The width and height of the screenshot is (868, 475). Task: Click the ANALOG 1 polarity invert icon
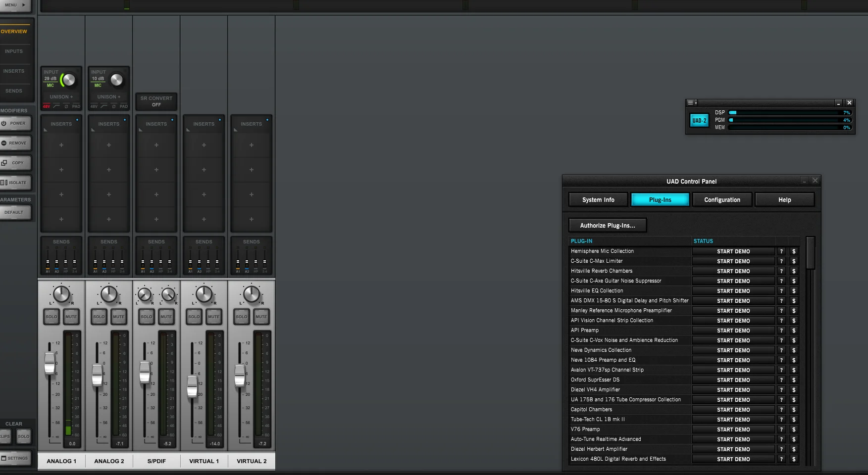pyautogui.click(x=66, y=106)
